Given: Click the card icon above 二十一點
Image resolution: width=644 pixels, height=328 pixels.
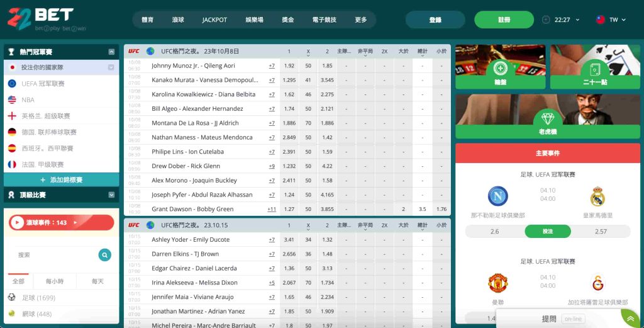Looking at the screenshot, I should click(x=595, y=68).
